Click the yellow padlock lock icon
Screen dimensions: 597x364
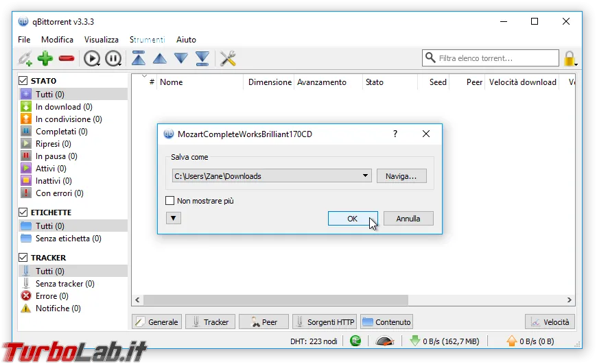point(570,58)
